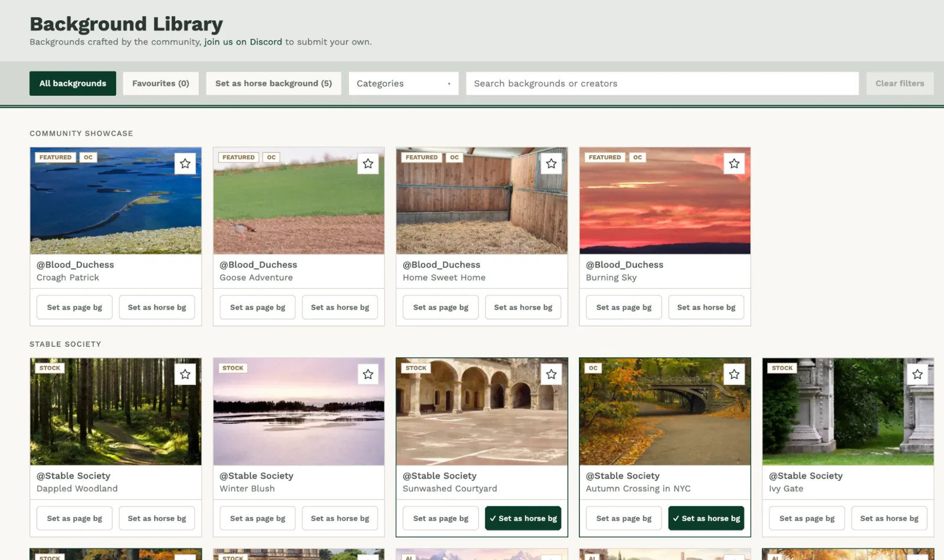This screenshot has width=944, height=560.
Task: Open the Categories dropdown
Action: (x=404, y=84)
